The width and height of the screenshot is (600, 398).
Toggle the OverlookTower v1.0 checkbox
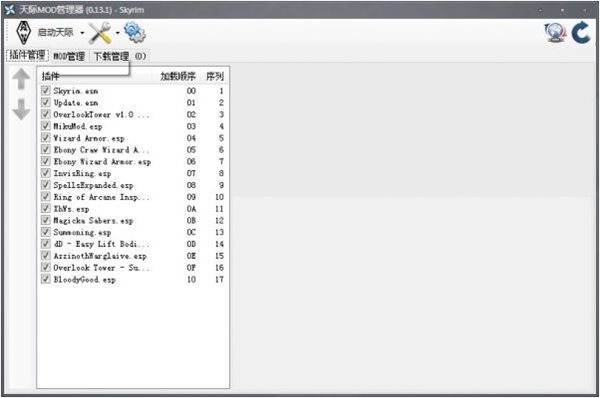pyautogui.click(x=46, y=114)
